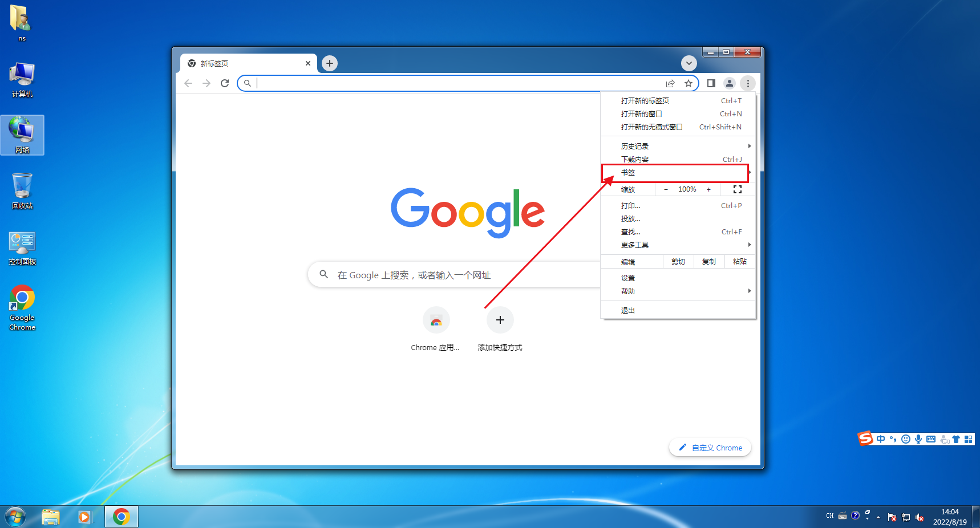Open the Sogou emoji smiley icon

[906, 439]
